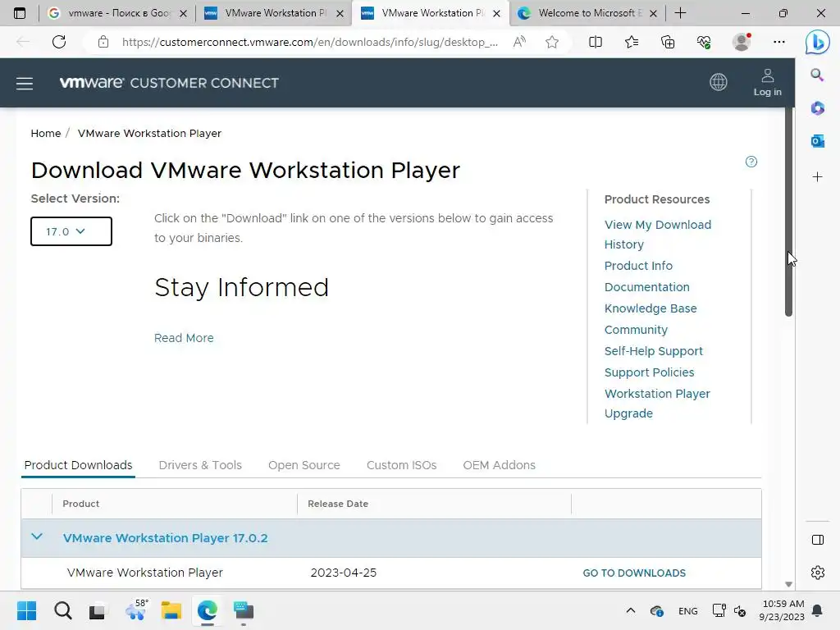Screen dimensions: 840x630
Task: Open View My Download History link
Action: point(658,235)
